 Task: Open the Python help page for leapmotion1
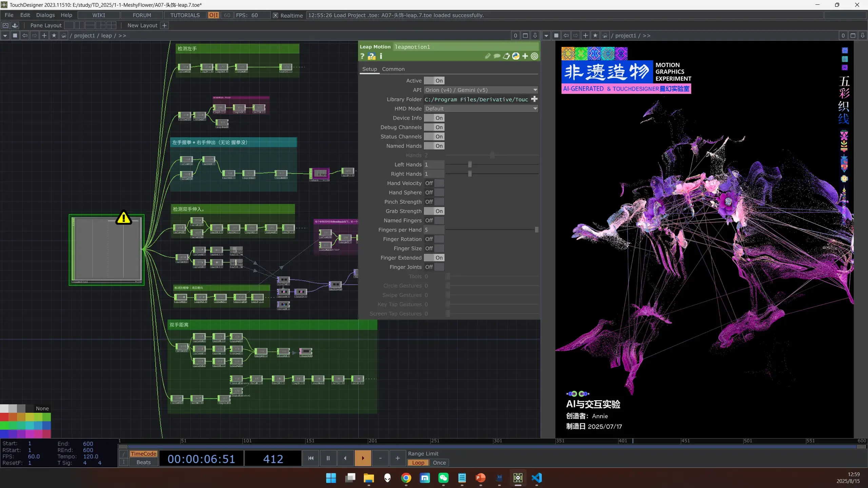coord(371,56)
